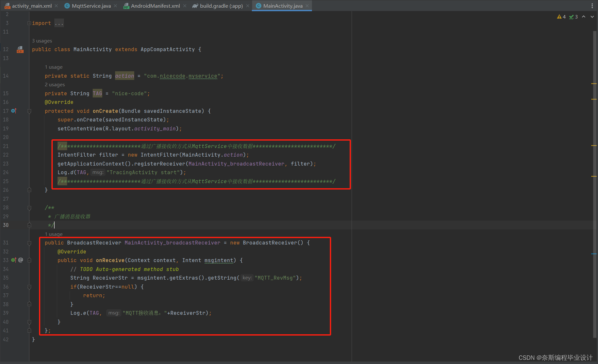Click the fold end marker on line 26
Image resolution: width=598 pixels, height=364 pixels.
[x=29, y=190]
